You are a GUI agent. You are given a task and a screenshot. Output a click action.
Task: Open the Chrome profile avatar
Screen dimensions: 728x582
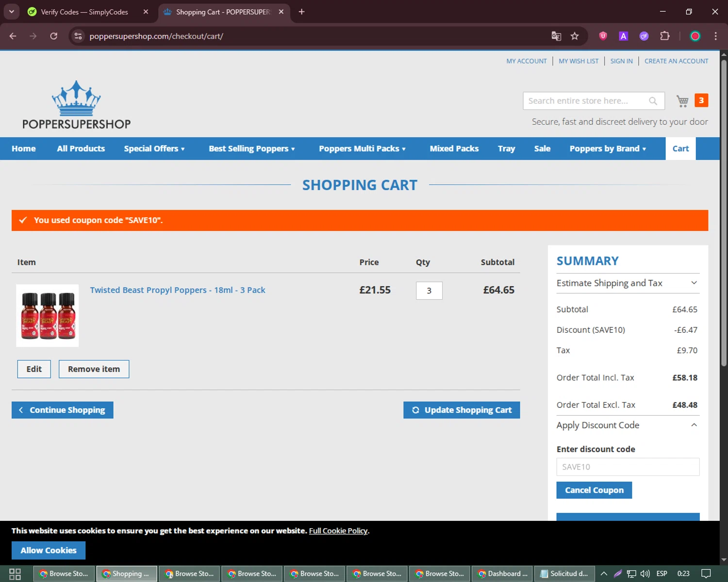[x=695, y=36]
